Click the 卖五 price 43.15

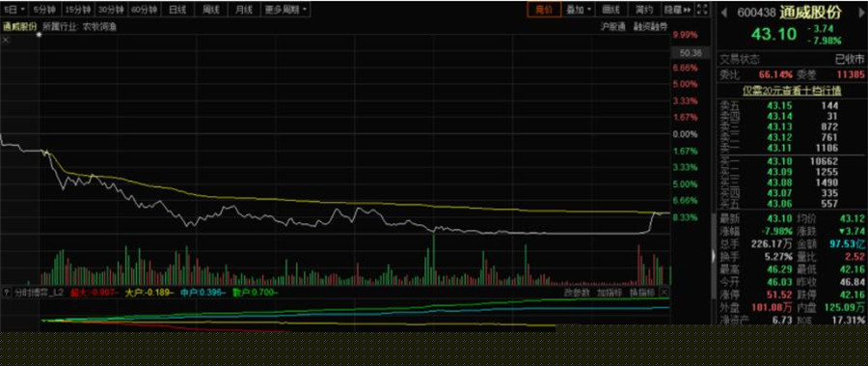[x=779, y=105]
